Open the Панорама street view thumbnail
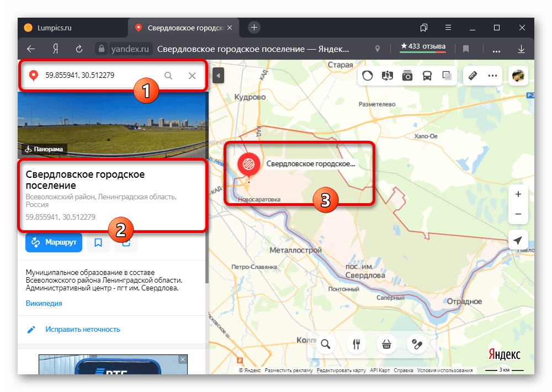The width and height of the screenshot is (552, 392). (112, 124)
